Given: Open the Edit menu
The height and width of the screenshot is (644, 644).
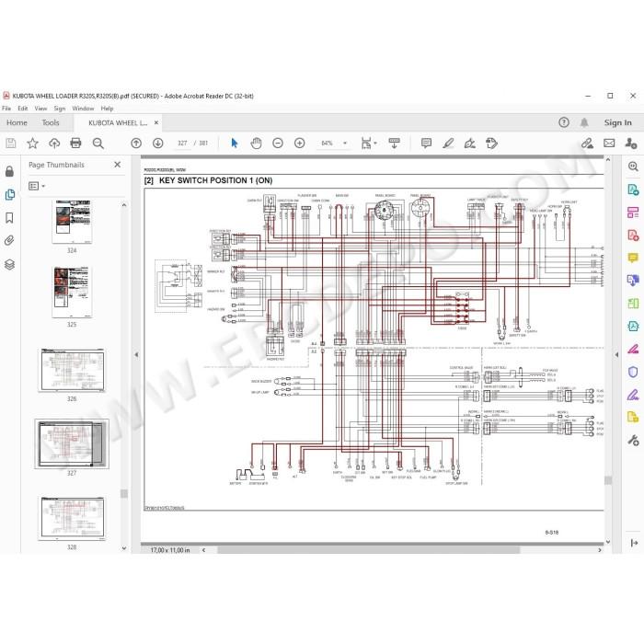Looking at the screenshot, I should click(x=23, y=109).
